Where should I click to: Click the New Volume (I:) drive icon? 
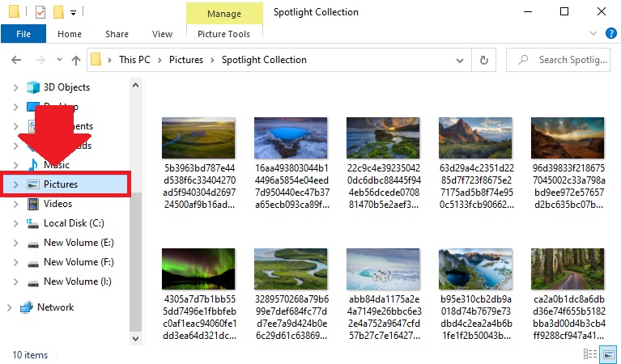coord(33,283)
